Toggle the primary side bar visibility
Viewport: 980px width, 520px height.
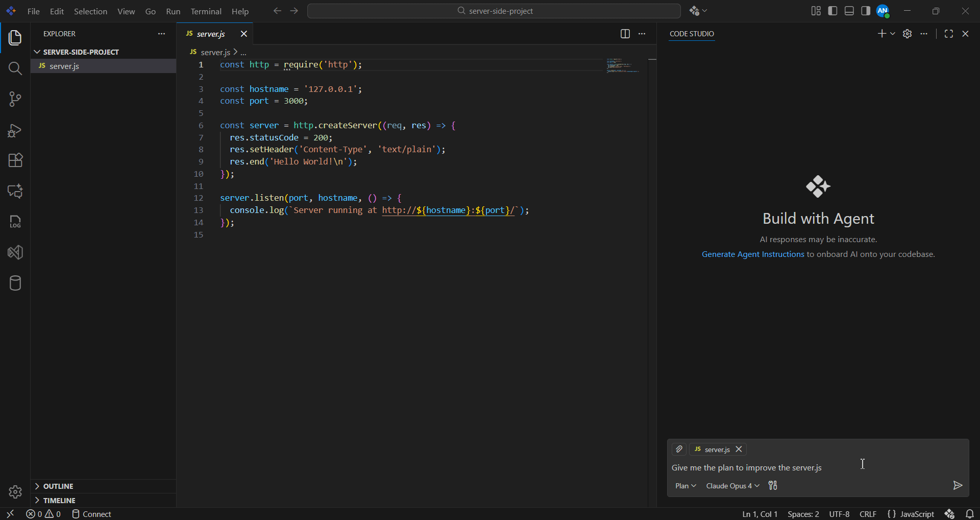[x=832, y=11]
